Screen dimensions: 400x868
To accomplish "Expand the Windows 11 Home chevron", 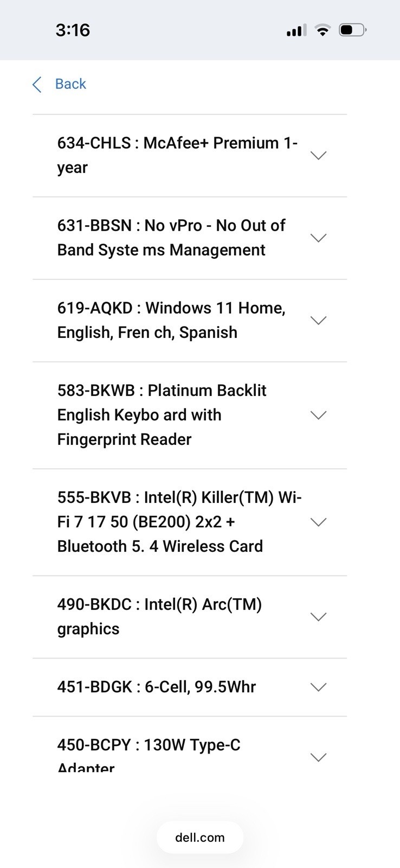I will (318, 321).
